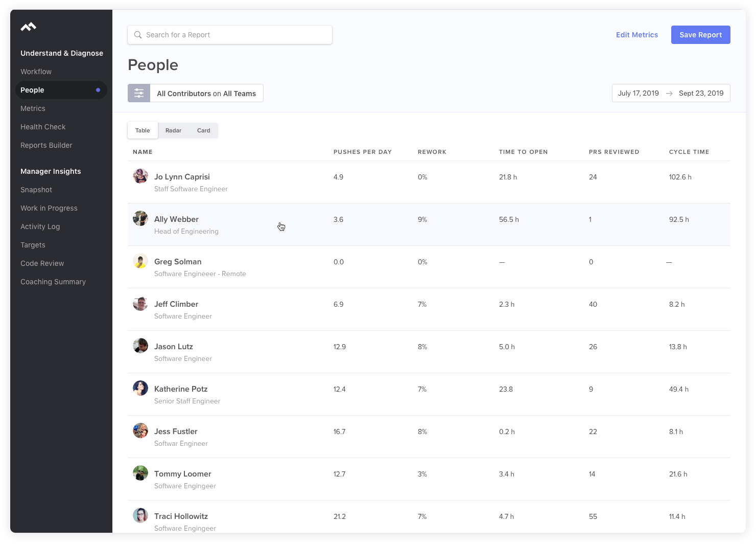Click Jess Fustler's avatar

pyautogui.click(x=140, y=430)
